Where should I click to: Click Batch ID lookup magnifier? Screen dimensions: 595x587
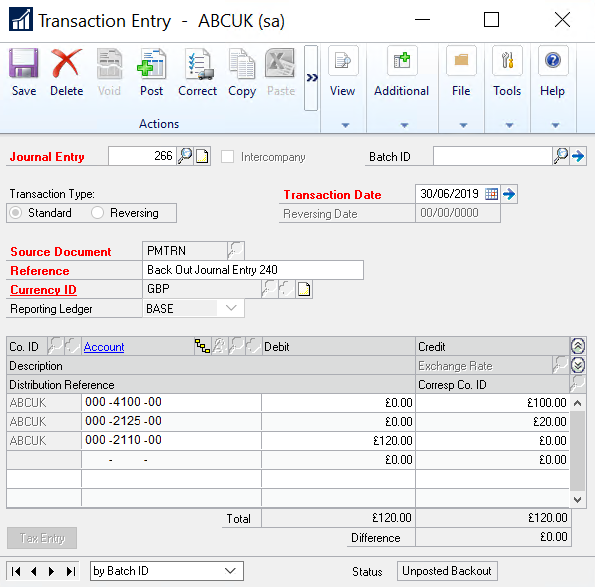point(561,156)
